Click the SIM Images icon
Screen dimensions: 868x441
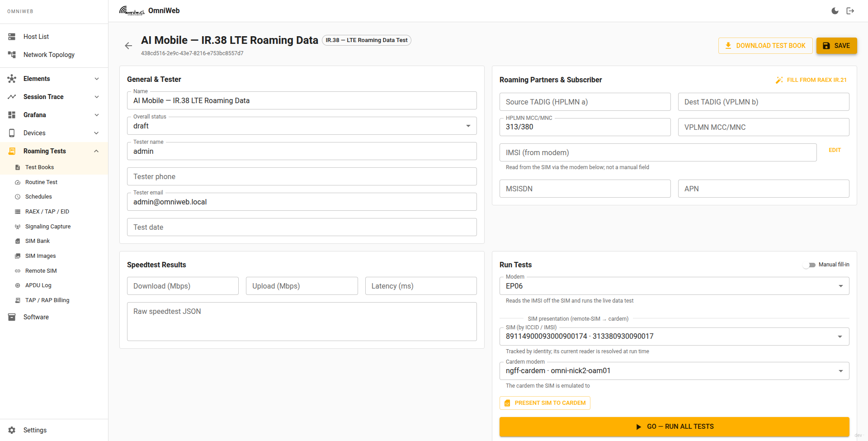coord(18,256)
